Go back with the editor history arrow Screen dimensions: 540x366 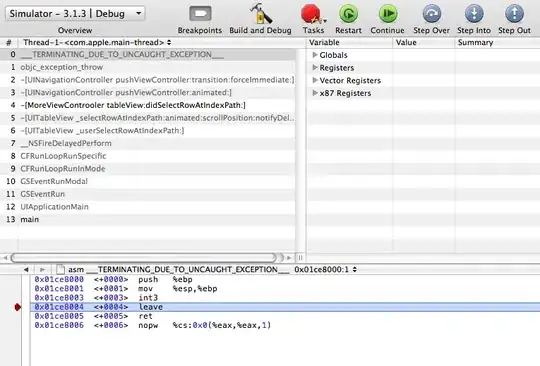click(x=26, y=270)
